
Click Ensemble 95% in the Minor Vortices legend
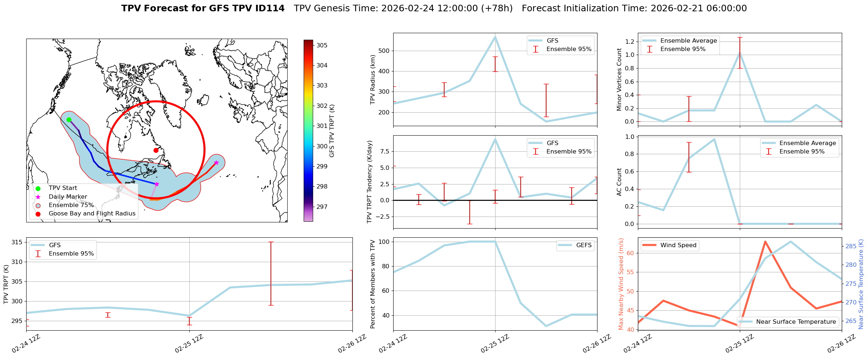[x=683, y=49]
